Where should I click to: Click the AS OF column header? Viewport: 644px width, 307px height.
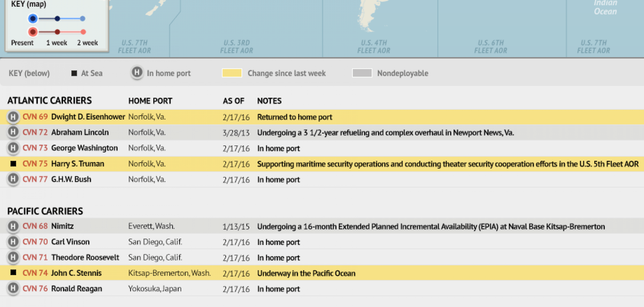[234, 101]
